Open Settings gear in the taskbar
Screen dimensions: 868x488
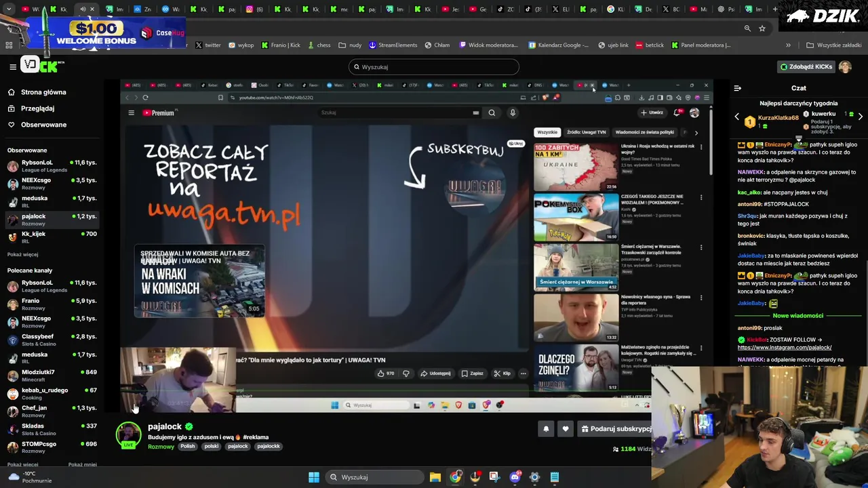(534, 477)
